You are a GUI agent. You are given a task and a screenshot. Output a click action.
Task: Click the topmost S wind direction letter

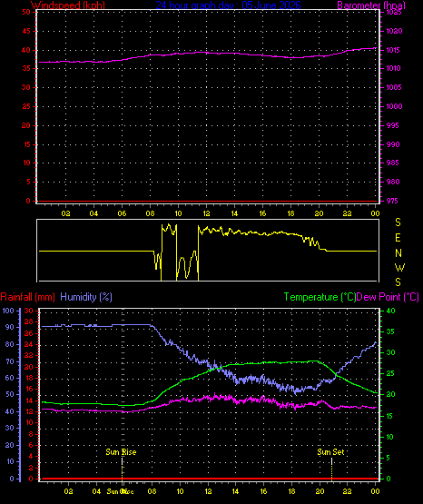click(x=398, y=222)
